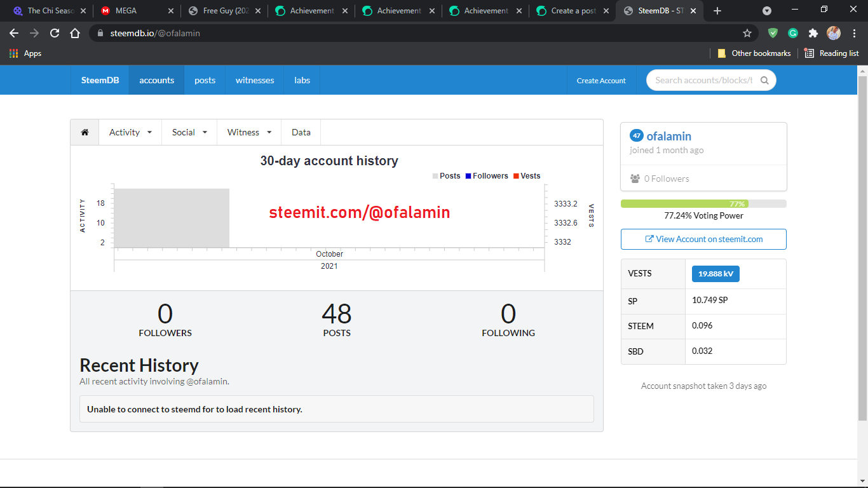The image size is (868, 488).
Task: Click the STEEM value 0.096
Action: 702,325
